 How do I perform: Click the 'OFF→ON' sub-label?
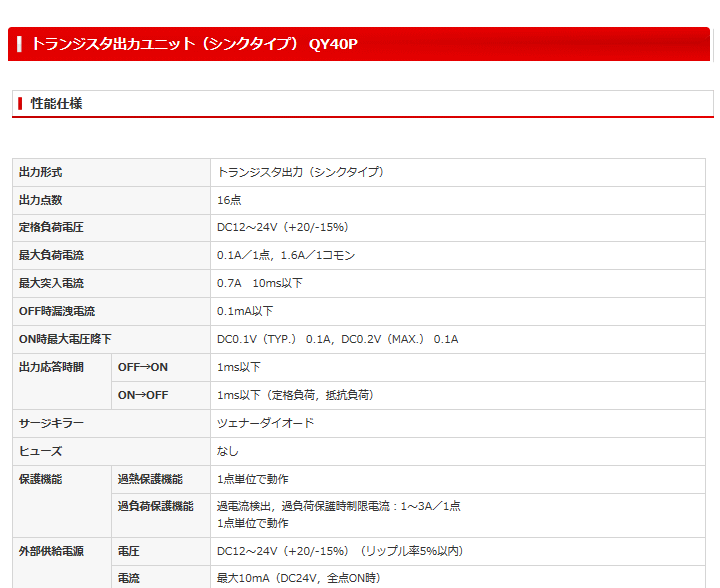pos(143,368)
